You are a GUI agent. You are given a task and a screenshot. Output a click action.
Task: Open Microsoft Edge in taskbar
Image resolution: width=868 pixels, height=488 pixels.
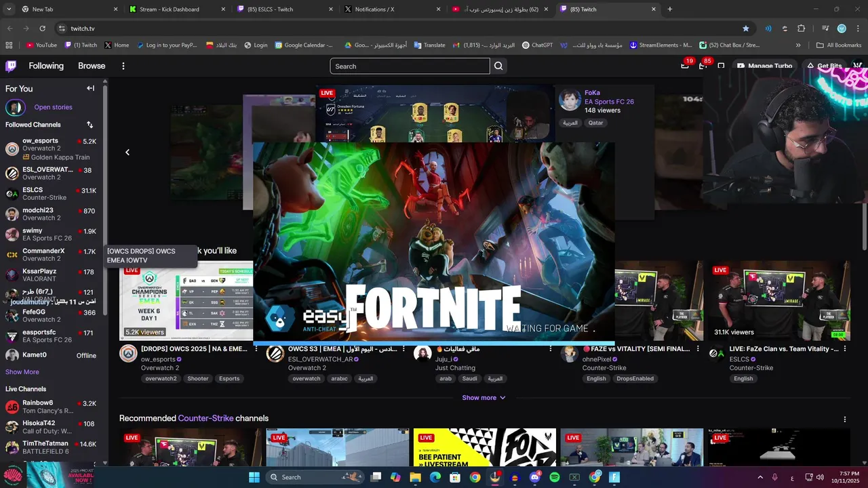(x=435, y=477)
